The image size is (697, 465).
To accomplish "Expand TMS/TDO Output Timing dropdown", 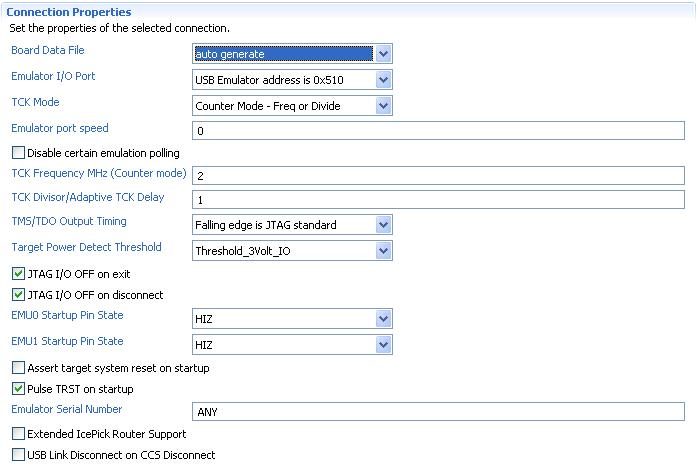I will tap(384, 225).
